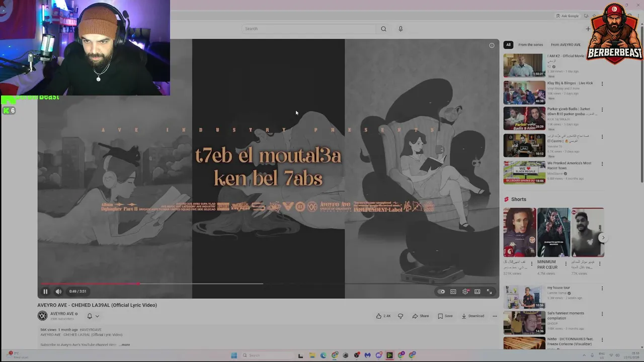Open options for We Pranked America's video
The width and height of the screenshot is (644, 362).
pos(602,164)
